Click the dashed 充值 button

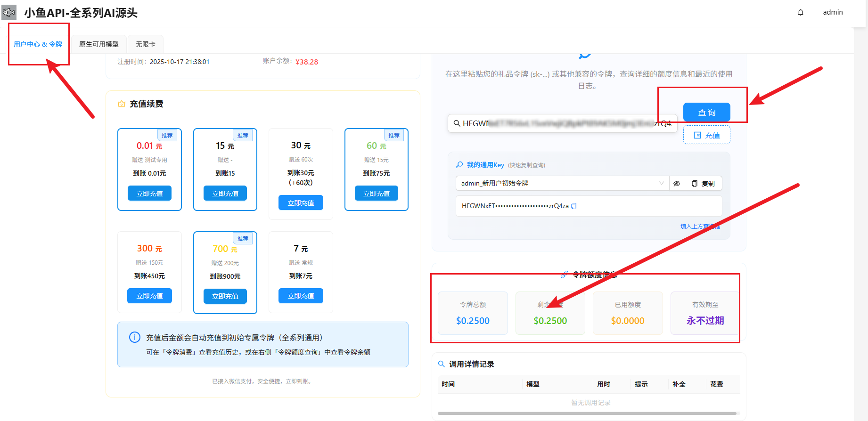pos(707,135)
